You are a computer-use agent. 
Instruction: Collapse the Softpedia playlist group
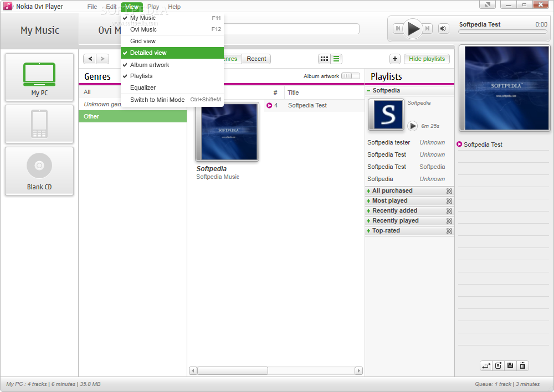tap(368, 91)
